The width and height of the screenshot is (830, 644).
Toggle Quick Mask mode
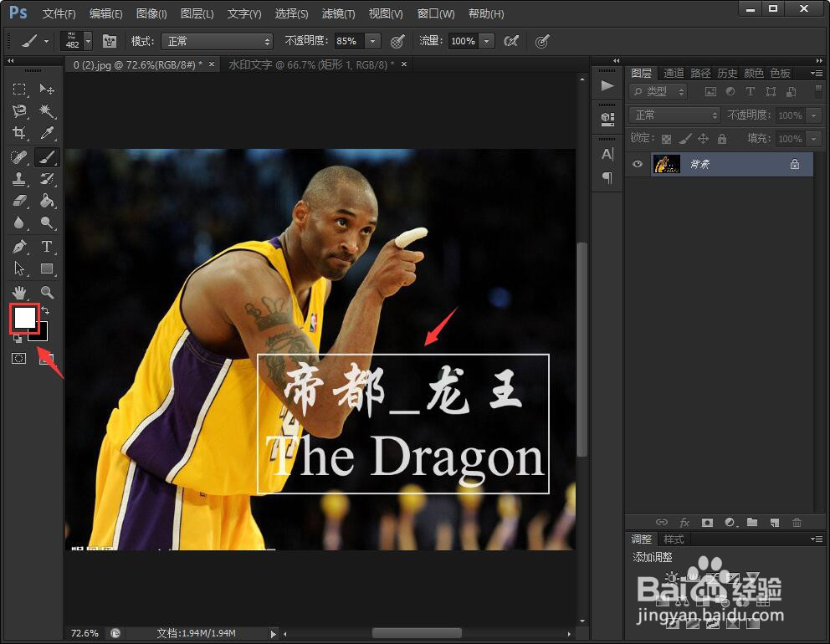coord(19,359)
